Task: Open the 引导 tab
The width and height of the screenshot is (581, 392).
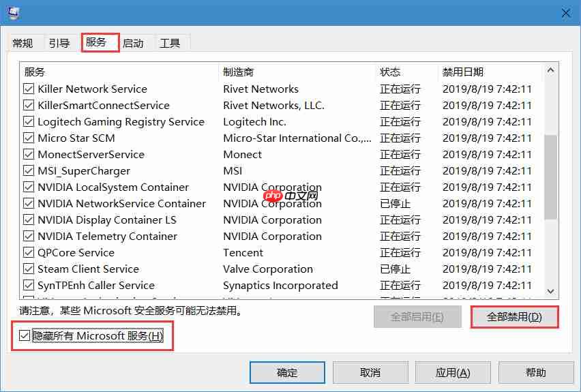Action: pos(59,44)
